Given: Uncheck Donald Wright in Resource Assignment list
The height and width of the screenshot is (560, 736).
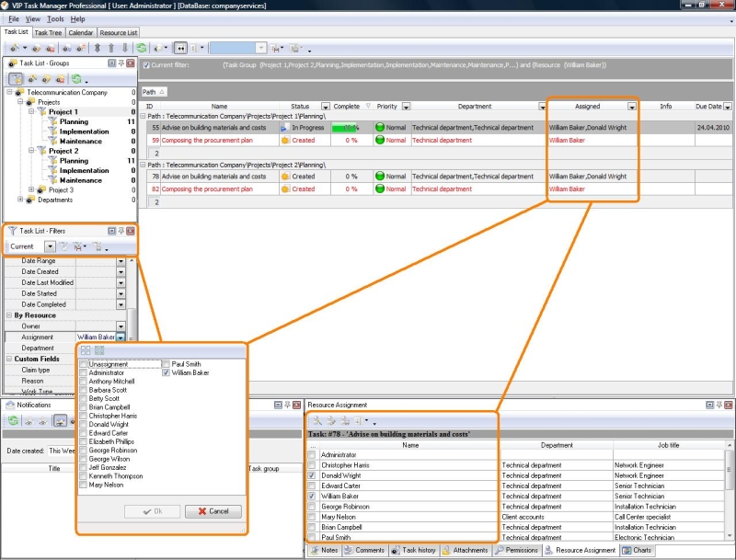Looking at the screenshot, I should [312, 475].
